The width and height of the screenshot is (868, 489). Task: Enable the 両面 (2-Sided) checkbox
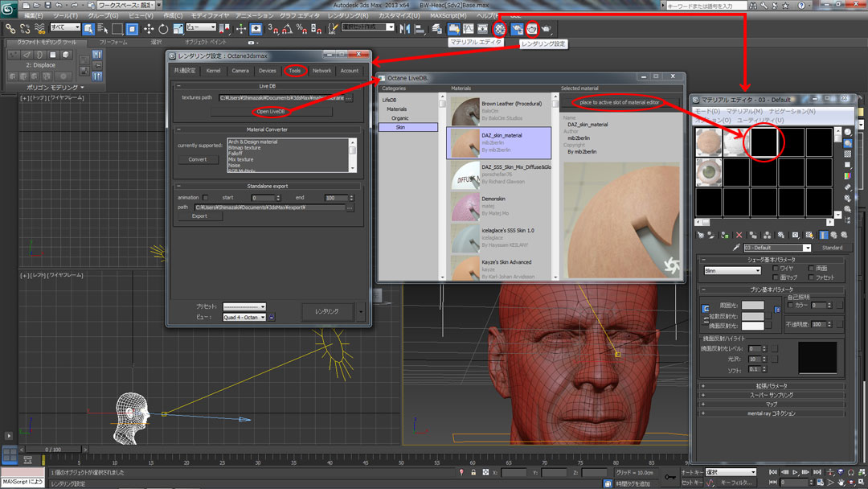tap(811, 269)
